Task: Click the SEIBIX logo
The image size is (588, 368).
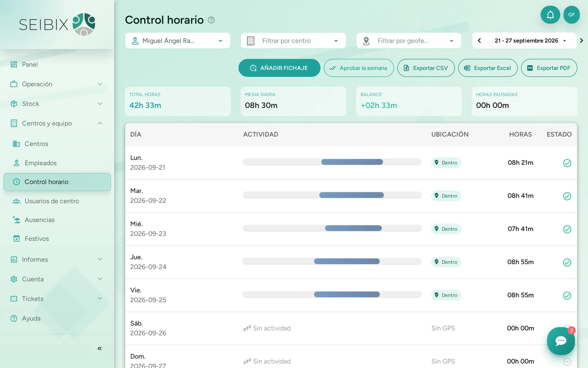Action: coord(57,24)
